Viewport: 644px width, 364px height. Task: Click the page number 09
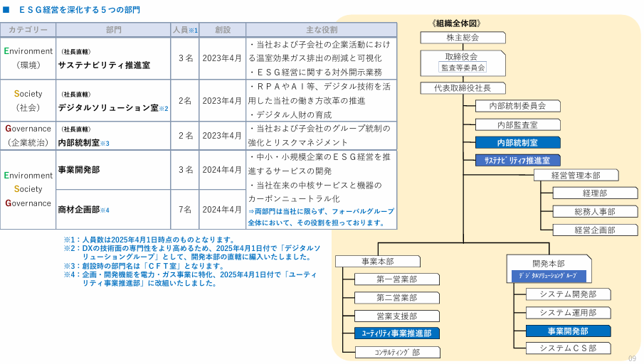coord(632,358)
